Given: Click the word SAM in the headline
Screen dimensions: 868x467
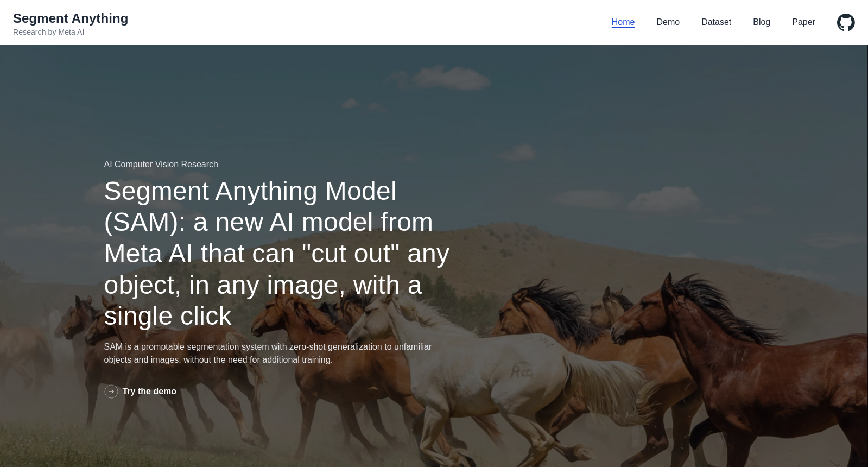Looking at the screenshot, I should 141,223.
